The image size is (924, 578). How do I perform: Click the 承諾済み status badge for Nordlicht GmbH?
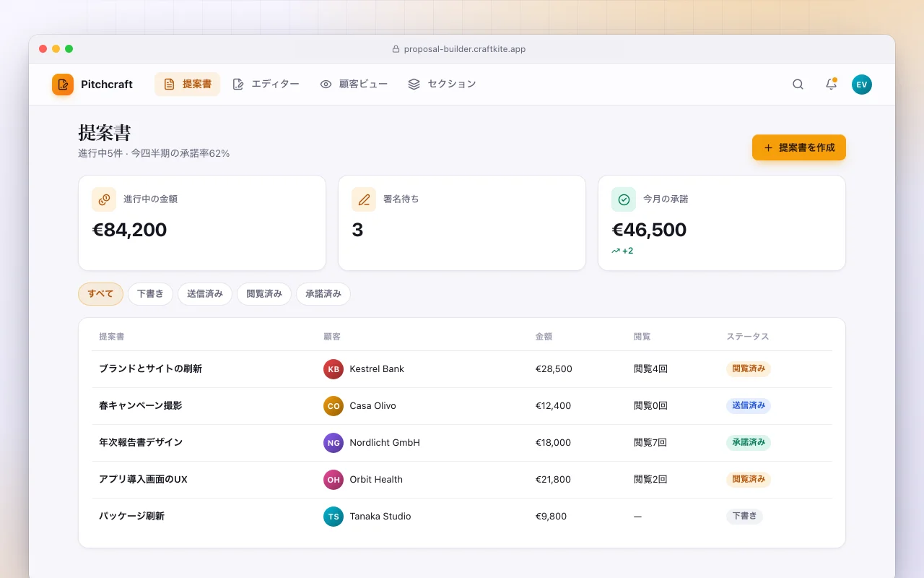[x=749, y=443]
